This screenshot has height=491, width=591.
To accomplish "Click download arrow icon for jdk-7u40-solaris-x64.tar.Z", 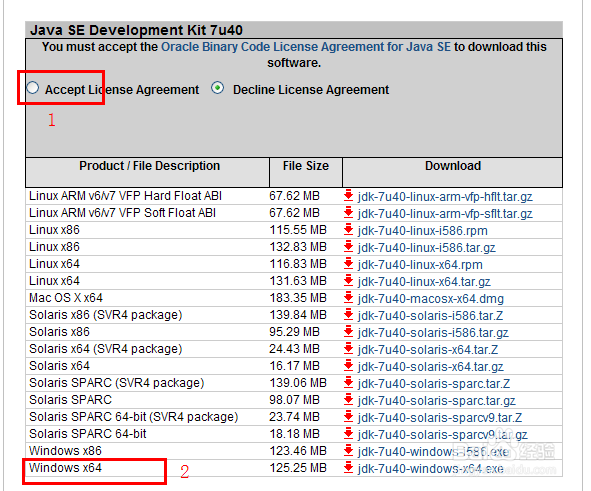I will point(349,349).
